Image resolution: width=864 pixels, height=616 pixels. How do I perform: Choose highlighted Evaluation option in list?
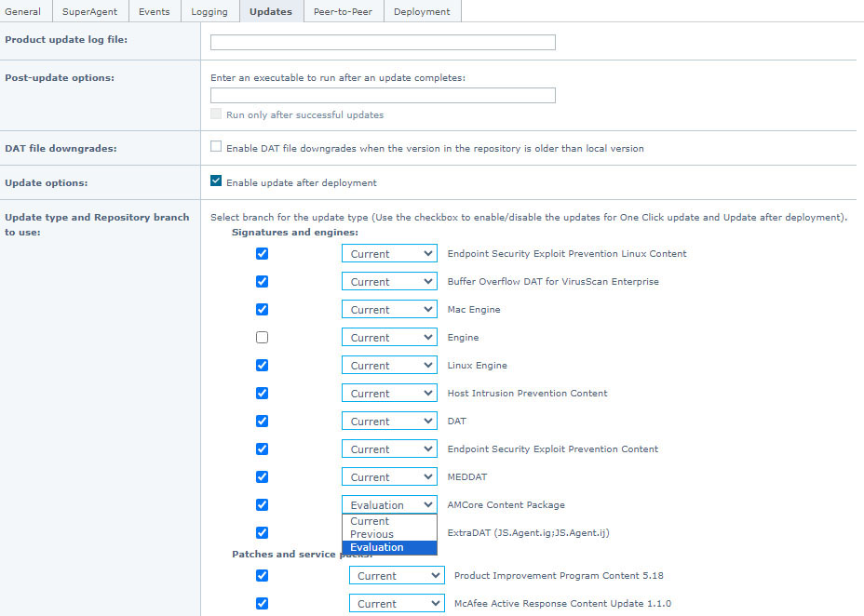point(389,547)
